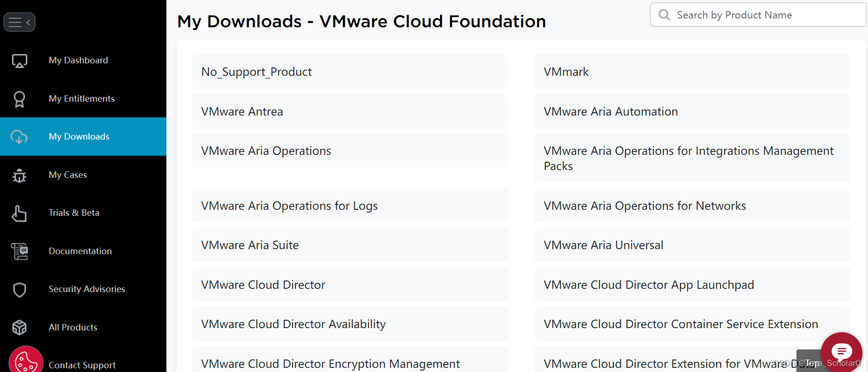Click the Security Advisories shield icon
The height and width of the screenshot is (372, 868).
pos(19,290)
